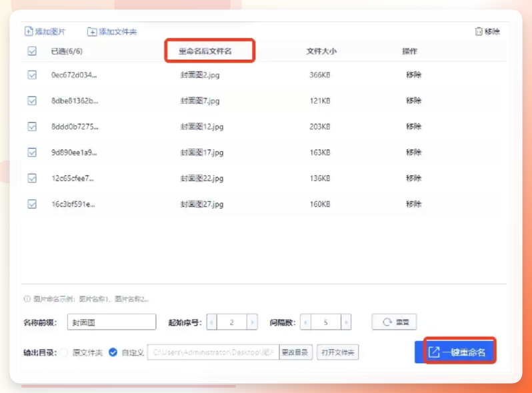Click the 更改目录 button

295,352
